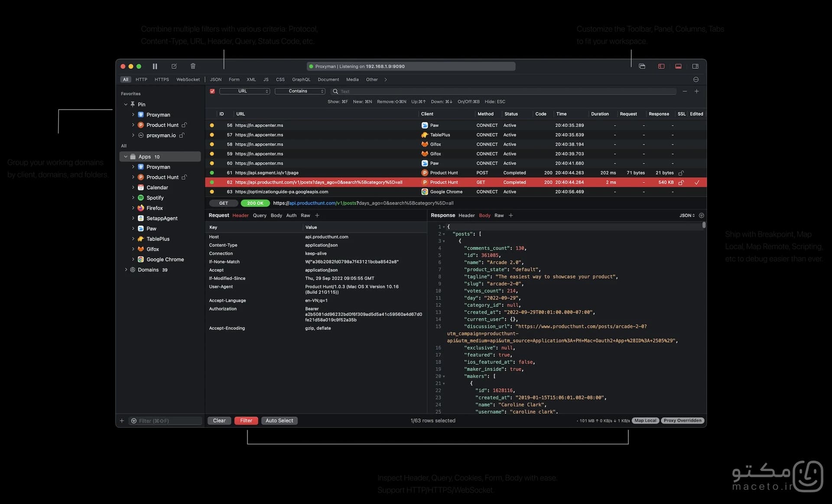Screen dimensions: 832x504
Task: Open the filter bar options ellipsis icon
Action: point(696,79)
